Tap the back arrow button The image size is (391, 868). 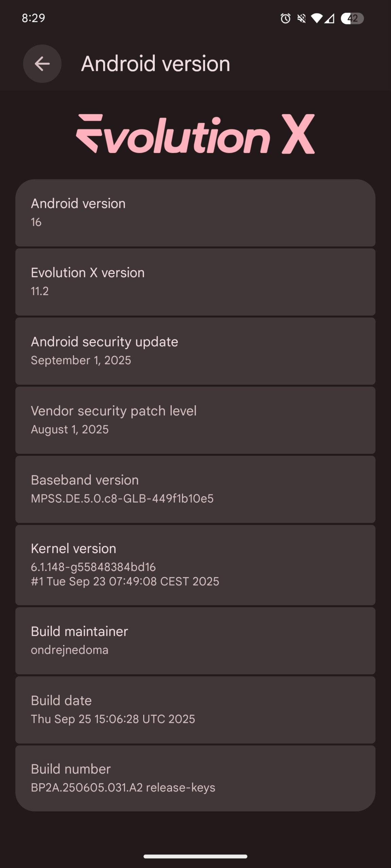(42, 64)
